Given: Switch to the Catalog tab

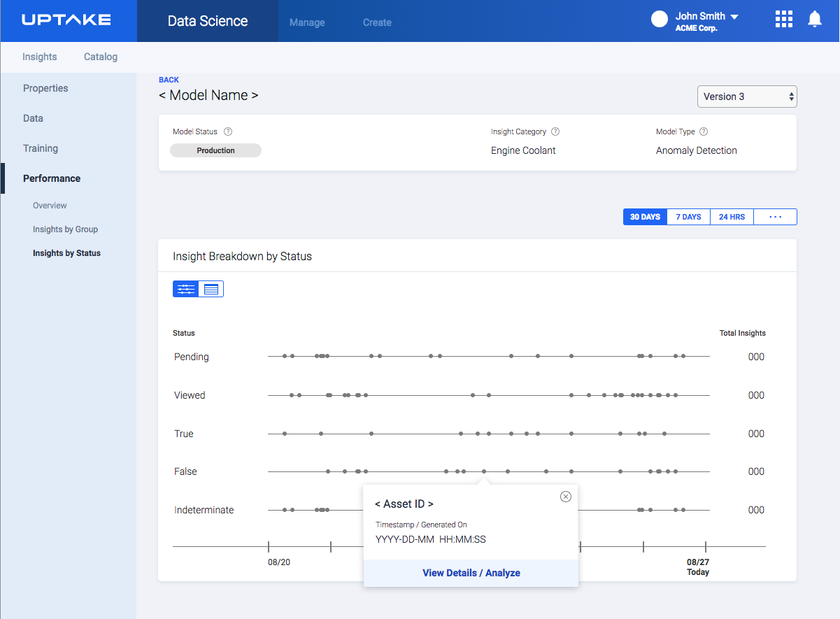Looking at the screenshot, I should [x=101, y=57].
